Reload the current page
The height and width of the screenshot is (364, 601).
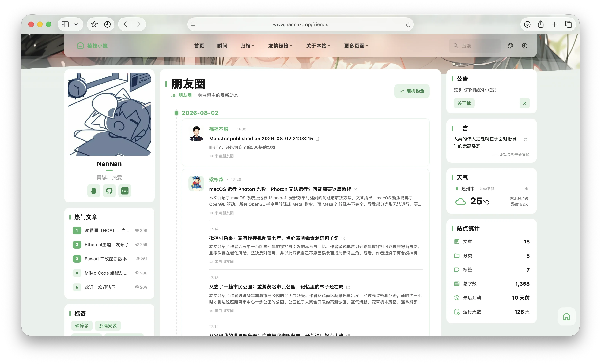[408, 24]
